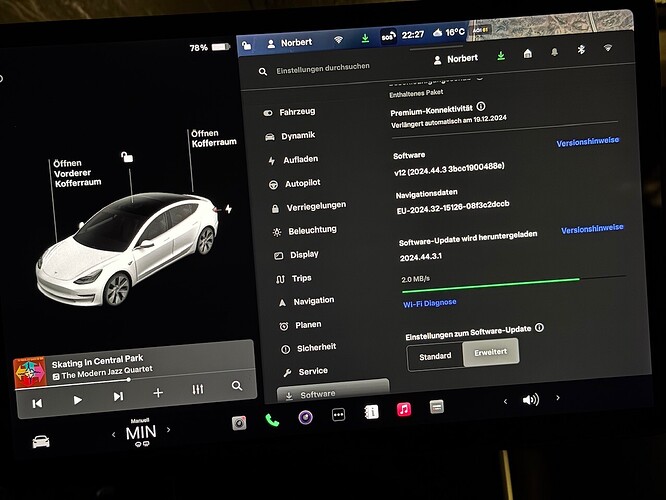Tap the Wi-Fi icon in the settings header
The height and width of the screenshot is (500, 666).
608,48
